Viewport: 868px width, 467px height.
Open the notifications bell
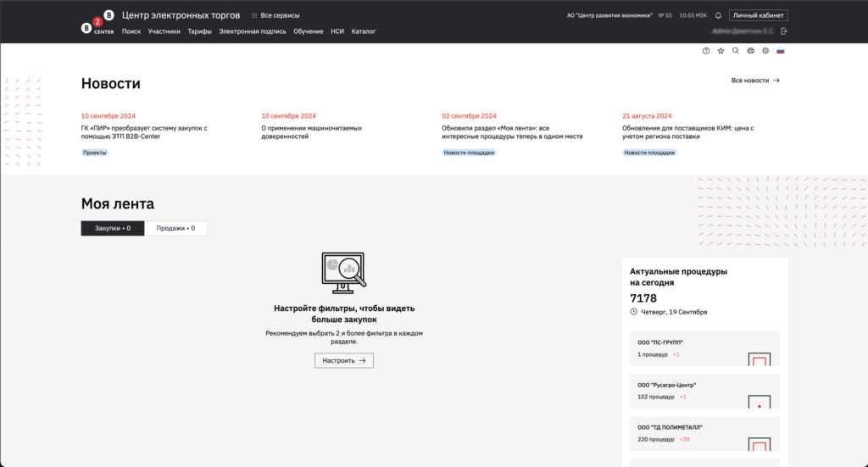(x=718, y=15)
